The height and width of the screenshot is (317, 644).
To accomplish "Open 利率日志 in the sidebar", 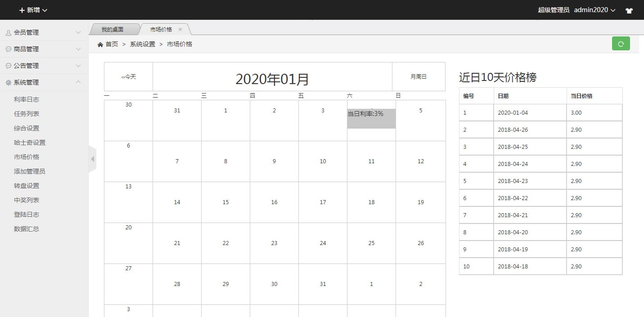I will [x=27, y=99].
